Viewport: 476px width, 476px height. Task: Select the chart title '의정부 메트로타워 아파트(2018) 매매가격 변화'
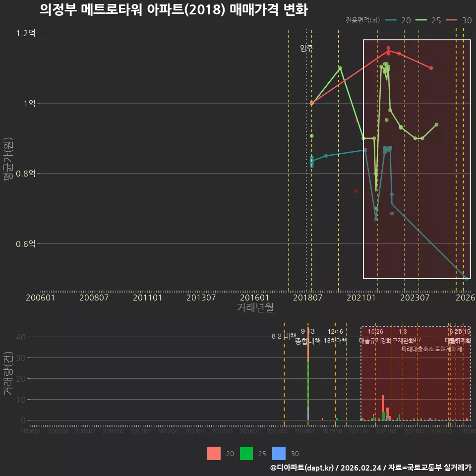click(x=174, y=9)
